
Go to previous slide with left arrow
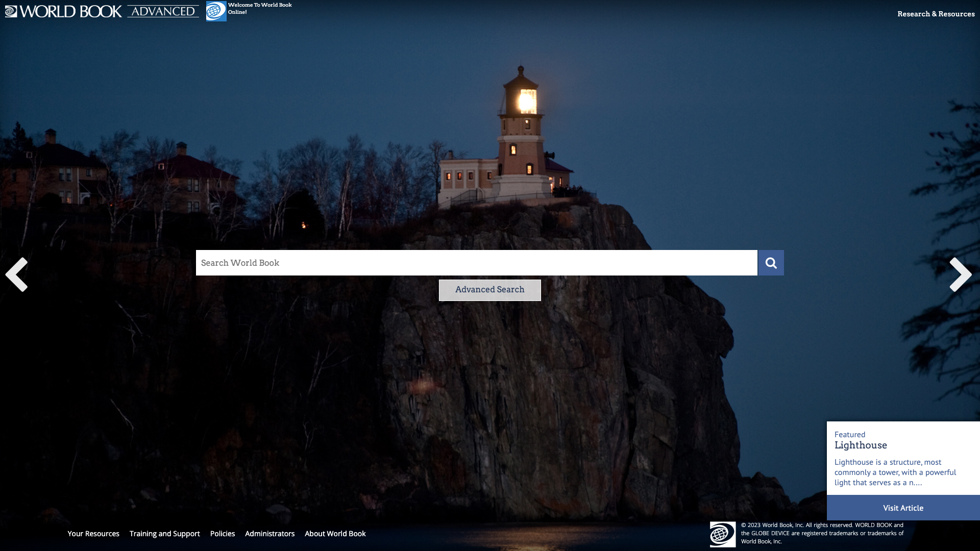pyautogui.click(x=16, y=274)
